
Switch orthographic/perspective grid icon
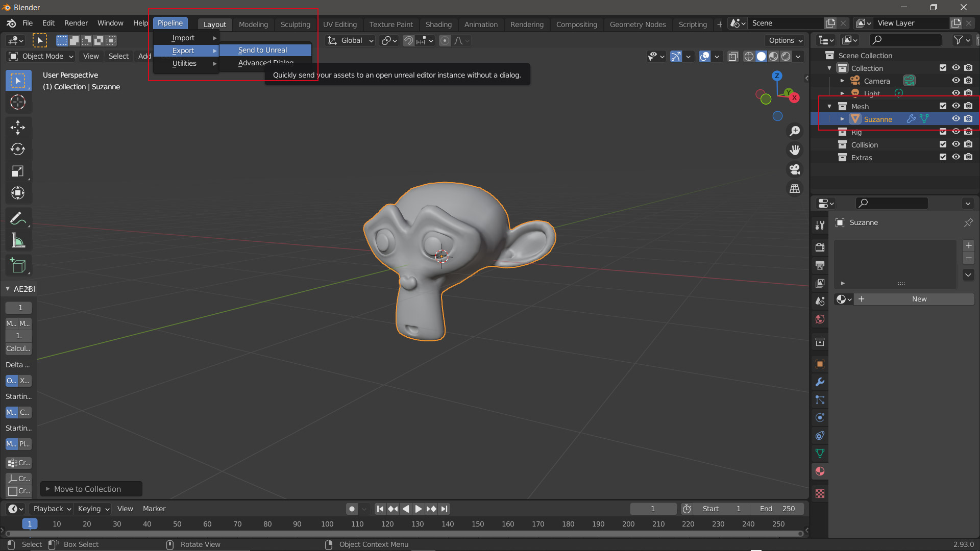point(795,189)
